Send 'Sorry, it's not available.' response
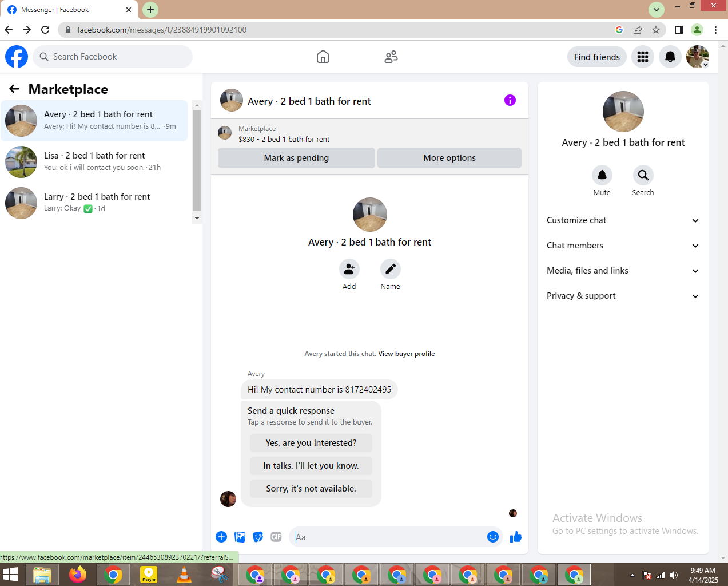Viewport: 728px width, 586px height. coord(311,489)
